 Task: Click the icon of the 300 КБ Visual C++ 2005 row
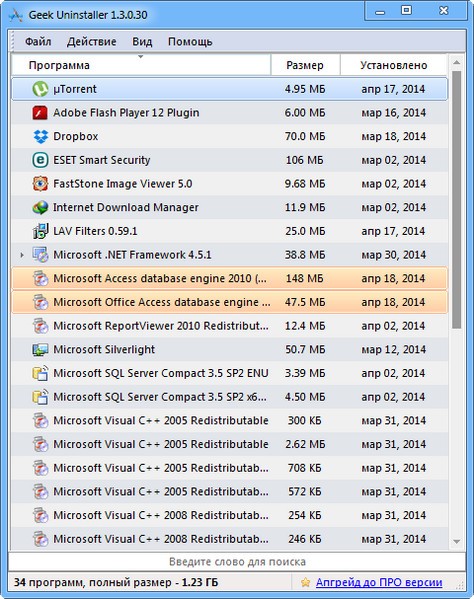(40, 421)
